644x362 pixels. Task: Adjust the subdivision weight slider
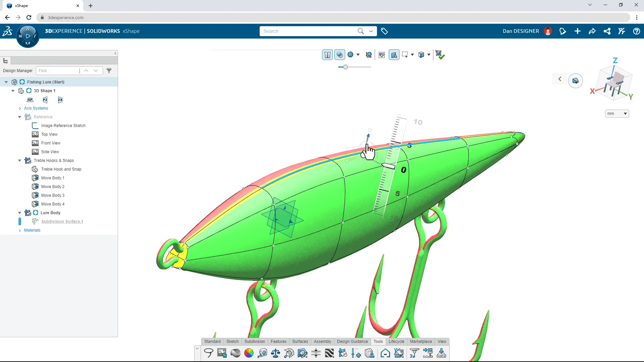346,67
